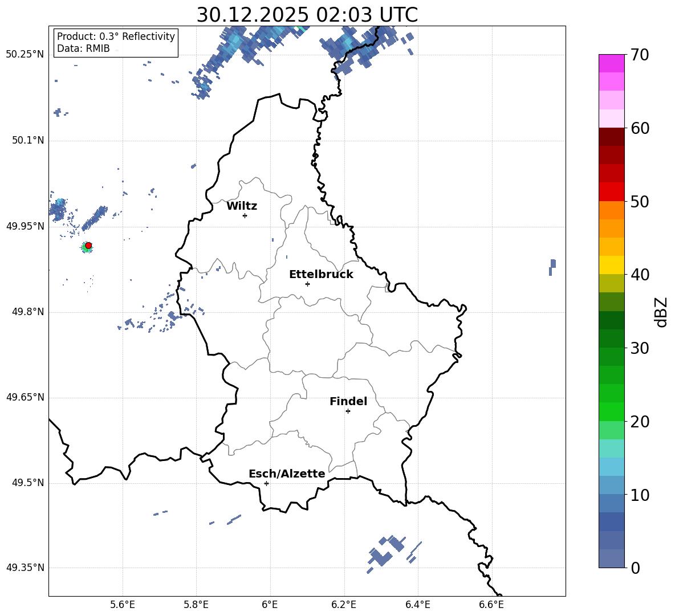Click the bright green colorbar segment above 20

pyautogui.click(x=612, y=411)
